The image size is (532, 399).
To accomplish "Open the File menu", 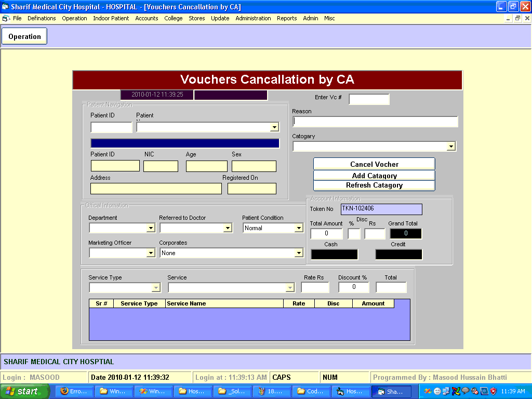I will [x=17, y=18].
